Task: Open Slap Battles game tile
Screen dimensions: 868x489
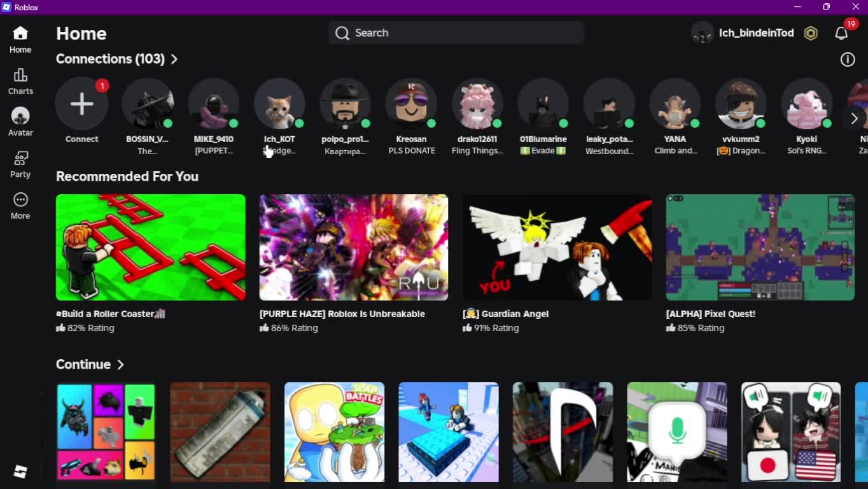Action: (334, 432)
